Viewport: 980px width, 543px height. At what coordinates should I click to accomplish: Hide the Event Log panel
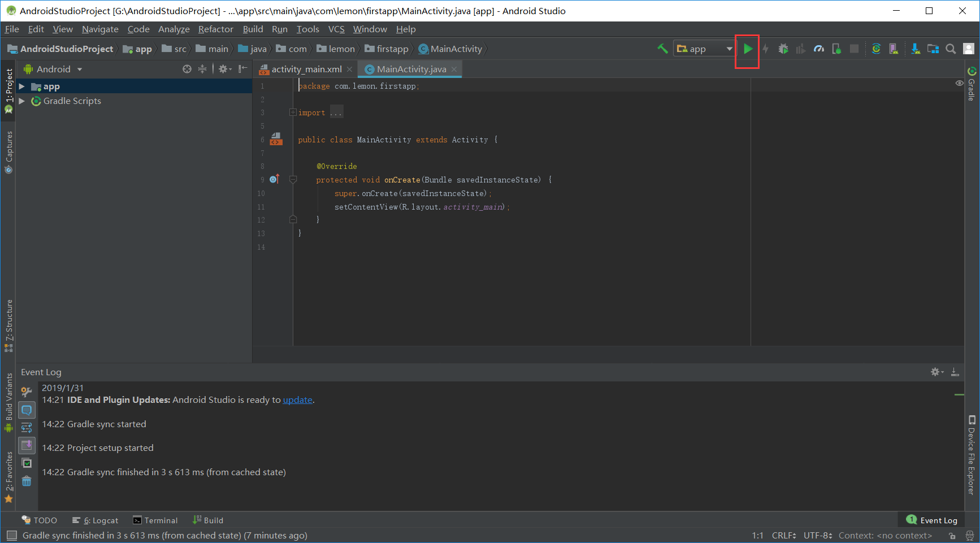[955, 372]
